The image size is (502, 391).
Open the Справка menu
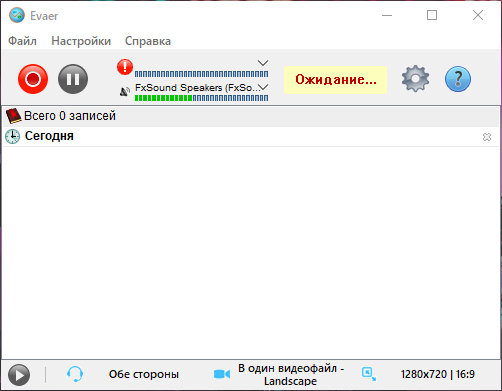point(148,41)
